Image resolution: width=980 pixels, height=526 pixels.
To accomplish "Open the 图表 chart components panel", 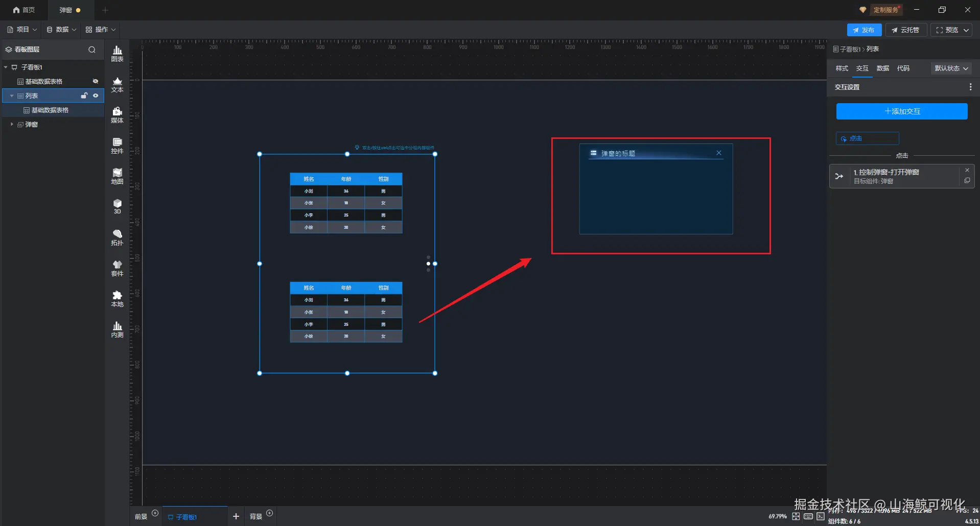I will 117,54.
